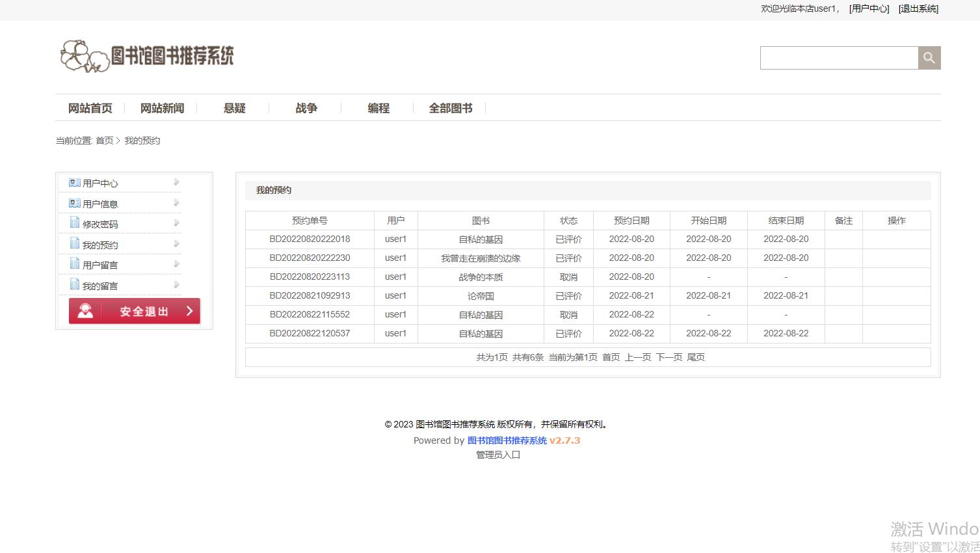Open the [用户中心] link at top
Image resolution: width=980 pixels, height=553 pixels.
(x=869, y=8)
